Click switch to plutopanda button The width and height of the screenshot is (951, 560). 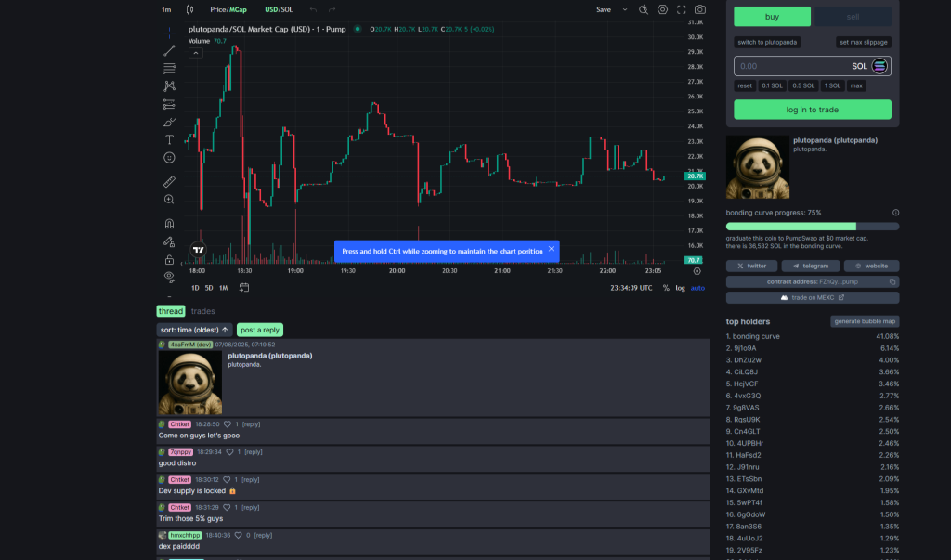click(x=767, y=43)
